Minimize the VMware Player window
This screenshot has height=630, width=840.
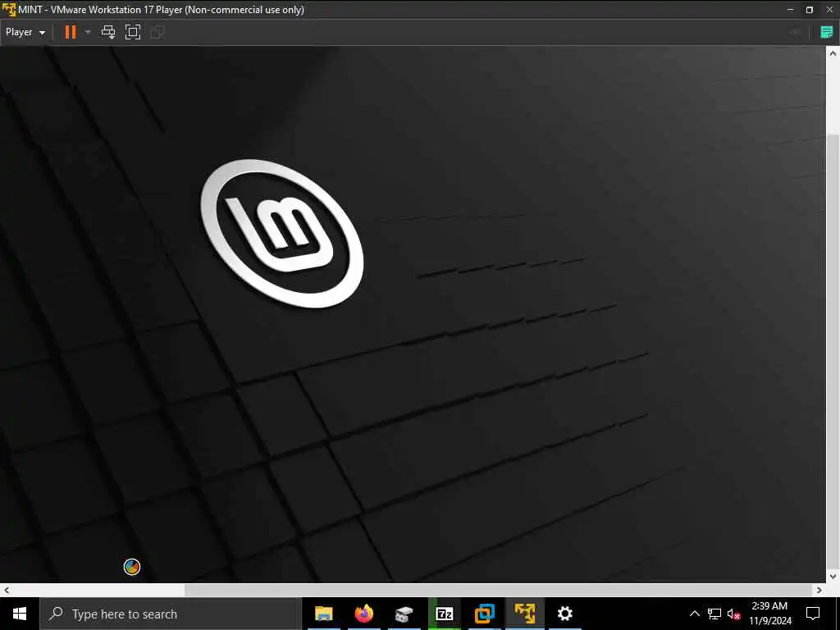[x=790, y=10]
